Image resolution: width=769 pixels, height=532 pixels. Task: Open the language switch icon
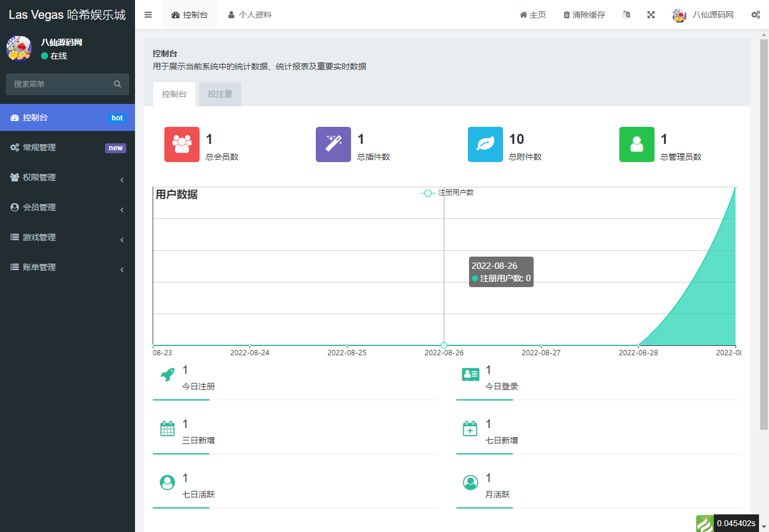pyautogui.click(x=626, y=15)
